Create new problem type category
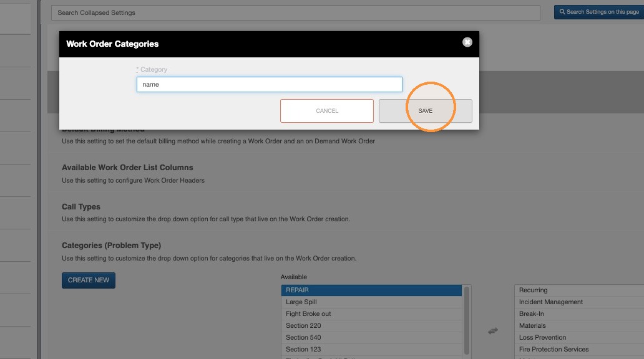This screenshot has height=359, width=644. pyautogui.click(x=89, y=280)
